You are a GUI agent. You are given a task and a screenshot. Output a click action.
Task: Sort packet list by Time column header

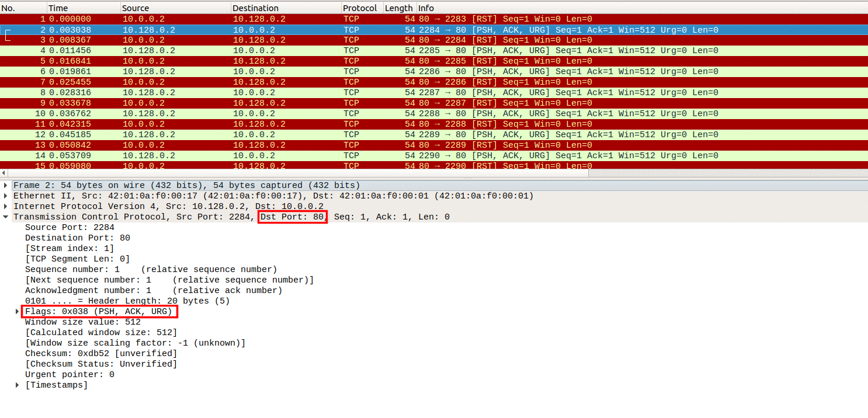point(84,8)
